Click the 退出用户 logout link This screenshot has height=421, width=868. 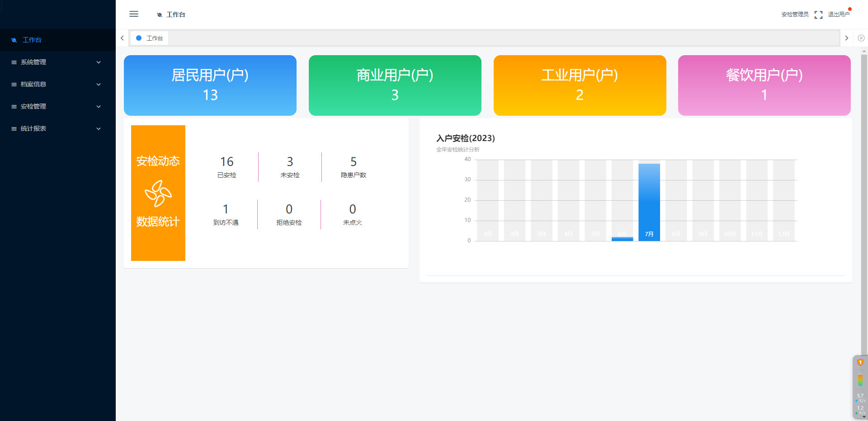pos(839,14)
